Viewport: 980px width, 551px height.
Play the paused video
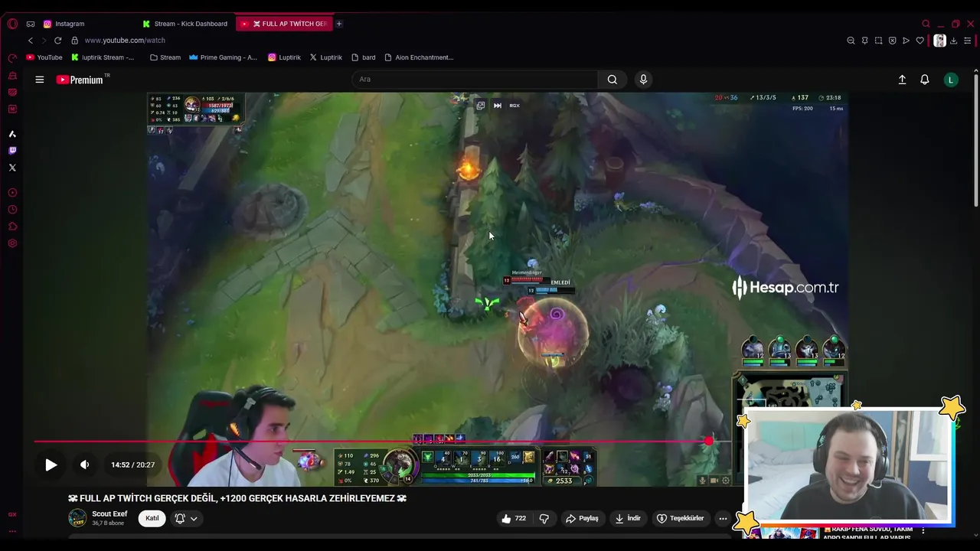pos(51,465)
